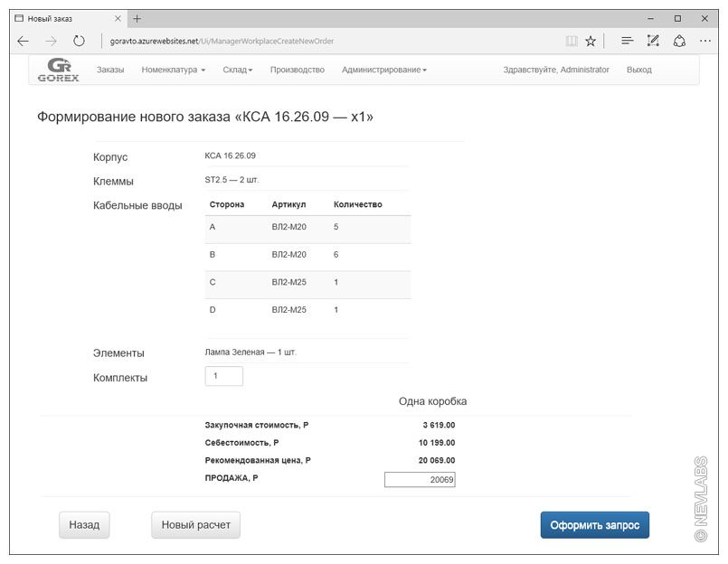728x564 pixels.
Task: Add page to favorites star icon
Action: click(591, 41)
